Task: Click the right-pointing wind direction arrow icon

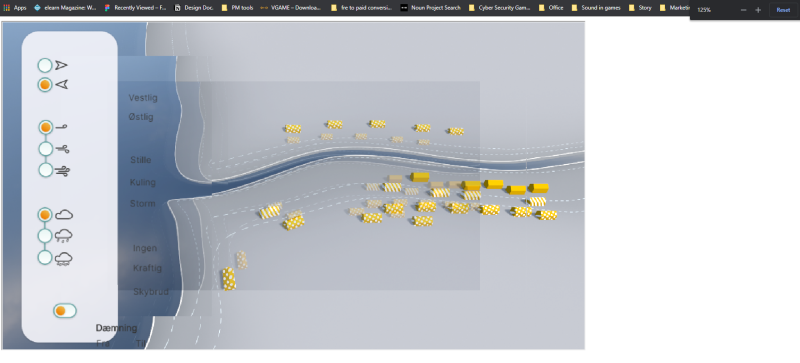Action: 61,65
